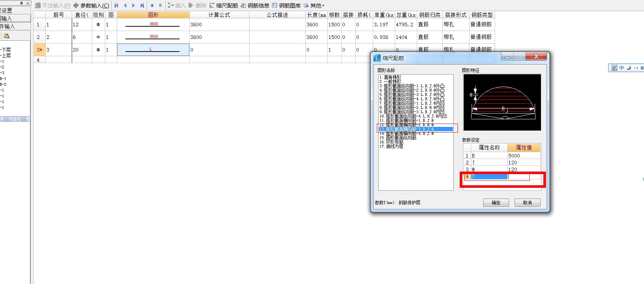Select 11.弧形截面横向筋-1.R.J.@
The height and width of the screenshot is (284, 644).
[x=406, y=120]
